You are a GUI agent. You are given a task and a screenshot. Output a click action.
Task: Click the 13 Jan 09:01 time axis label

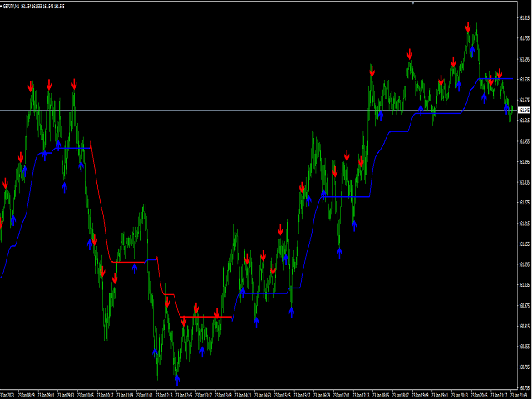[46, 395]
